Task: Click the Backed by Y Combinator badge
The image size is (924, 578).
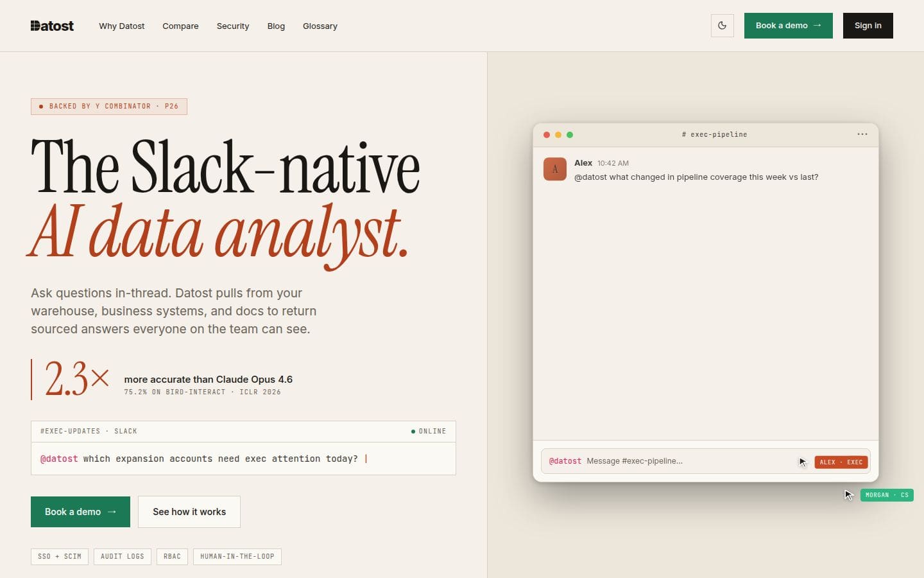Action: point(109,107)
